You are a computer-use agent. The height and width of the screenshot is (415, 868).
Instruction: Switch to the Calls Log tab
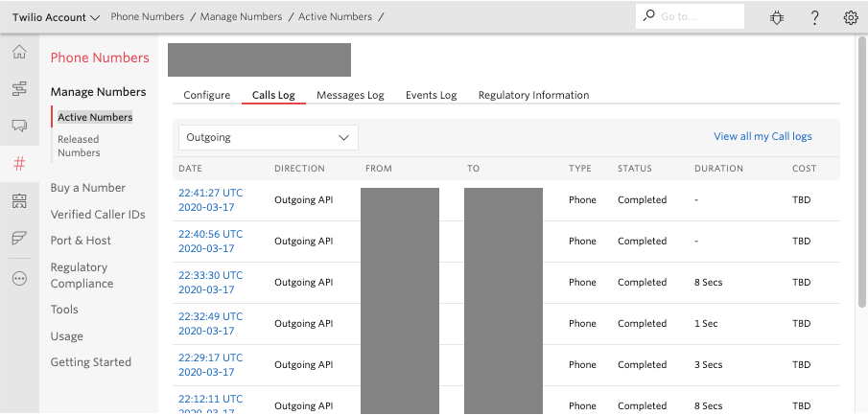tap(273, 95)
